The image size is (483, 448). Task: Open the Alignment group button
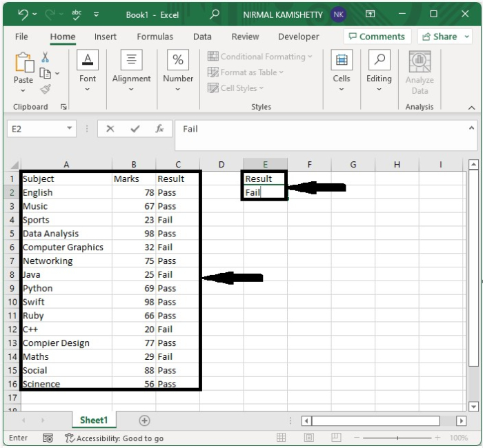(x=131, y=71)
